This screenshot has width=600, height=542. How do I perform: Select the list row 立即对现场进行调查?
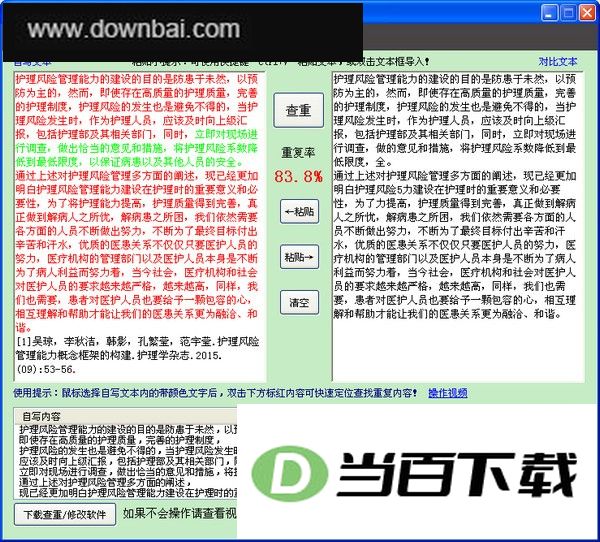[128, 472]
